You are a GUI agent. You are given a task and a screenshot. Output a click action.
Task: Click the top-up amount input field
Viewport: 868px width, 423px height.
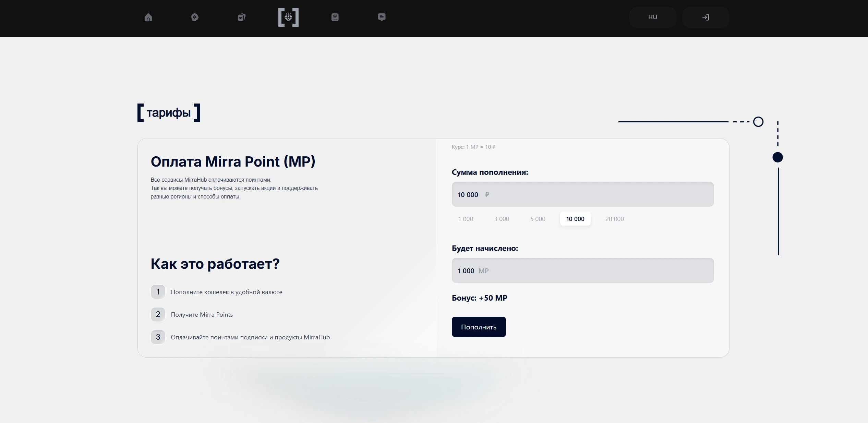(583, 194)
